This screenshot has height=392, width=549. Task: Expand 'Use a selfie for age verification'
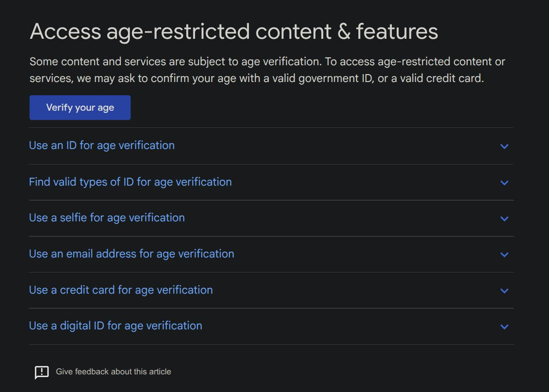point(107,218)
